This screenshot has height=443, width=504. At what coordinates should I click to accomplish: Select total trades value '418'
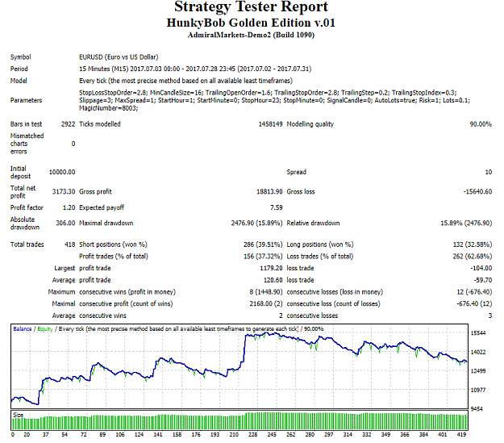pos(69,244)
